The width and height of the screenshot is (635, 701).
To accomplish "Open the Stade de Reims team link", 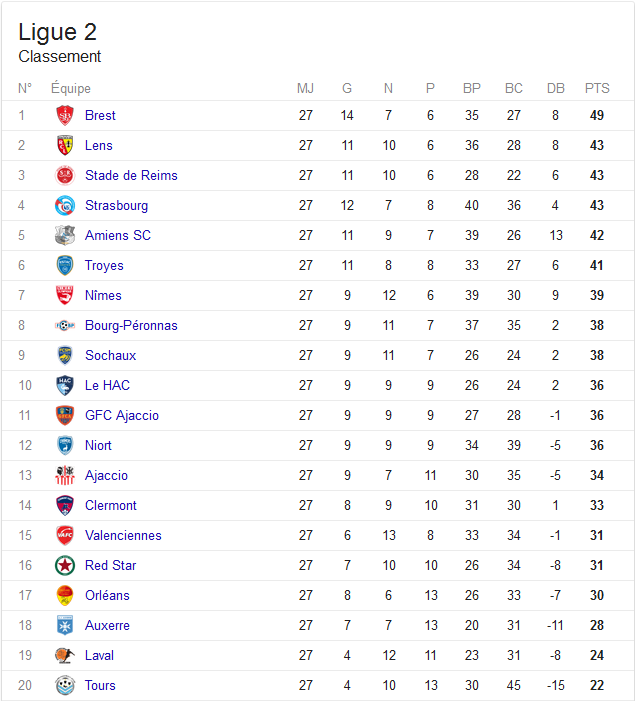I will click(x=131, y=175).
